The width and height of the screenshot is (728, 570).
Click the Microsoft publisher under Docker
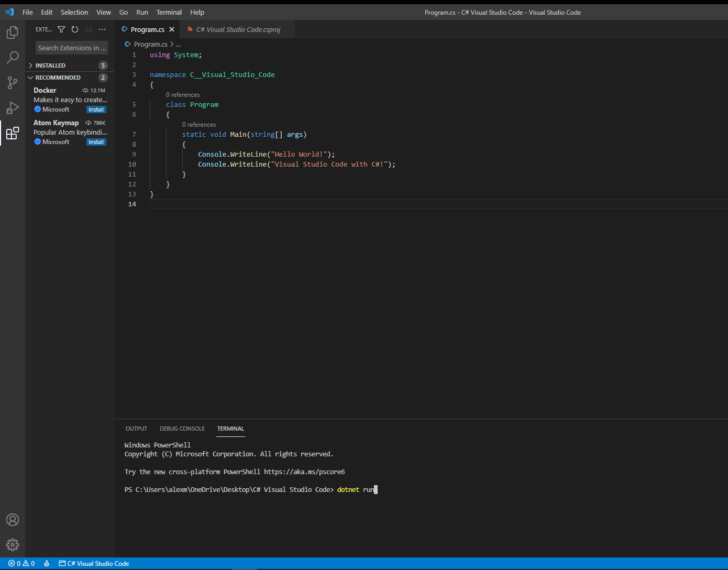[56, 109]
